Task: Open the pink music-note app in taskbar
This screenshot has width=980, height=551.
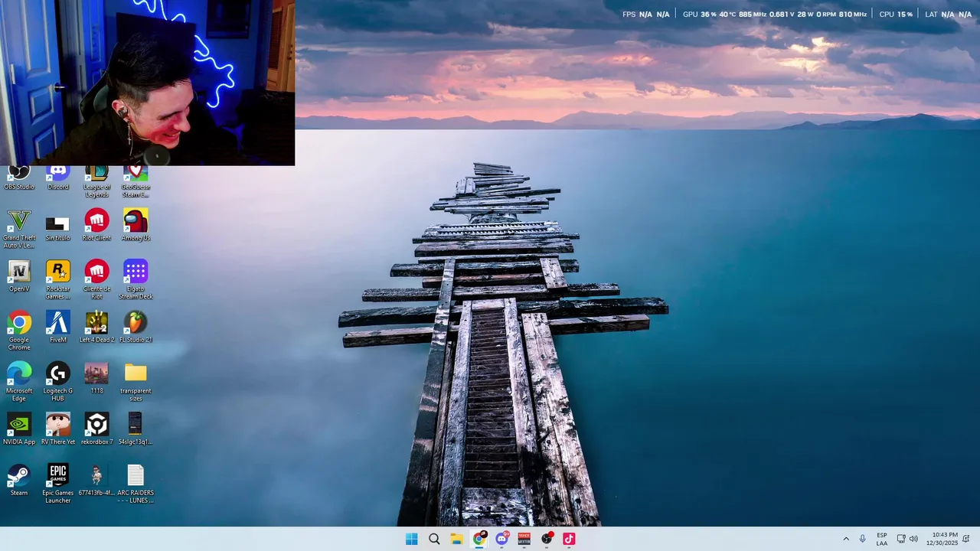Action: (x=569, y=539)
